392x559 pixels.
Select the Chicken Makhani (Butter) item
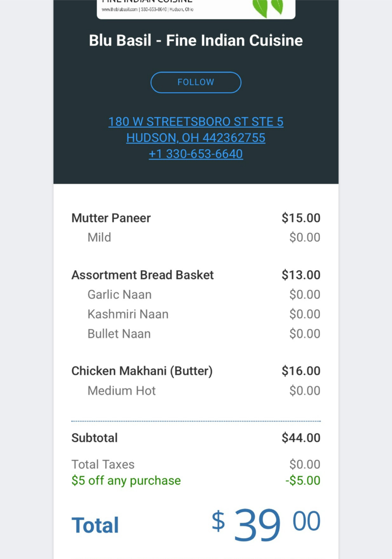tap(142, 371)
